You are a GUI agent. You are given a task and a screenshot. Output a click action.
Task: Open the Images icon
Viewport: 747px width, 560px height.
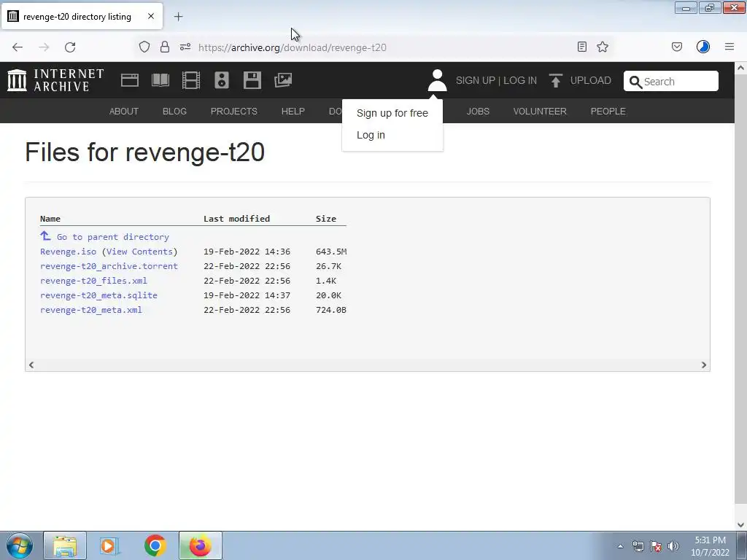point(283,80)
